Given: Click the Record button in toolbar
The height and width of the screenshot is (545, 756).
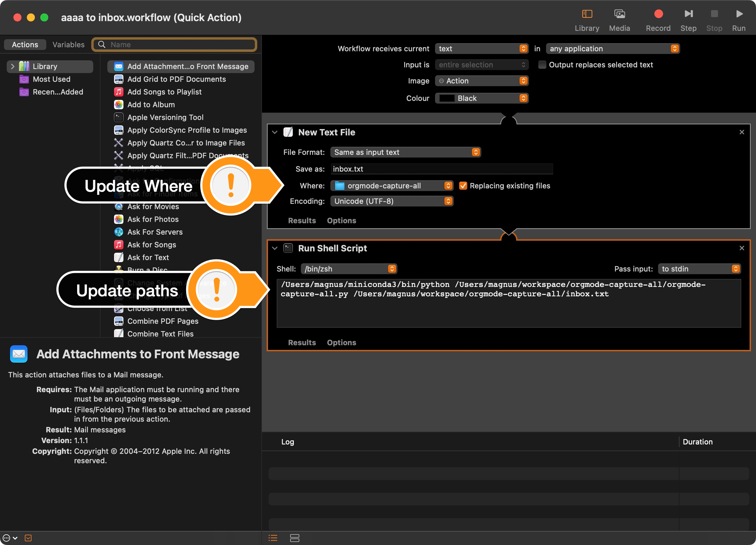Looking at the screenshot, I should tap(658, 14).
